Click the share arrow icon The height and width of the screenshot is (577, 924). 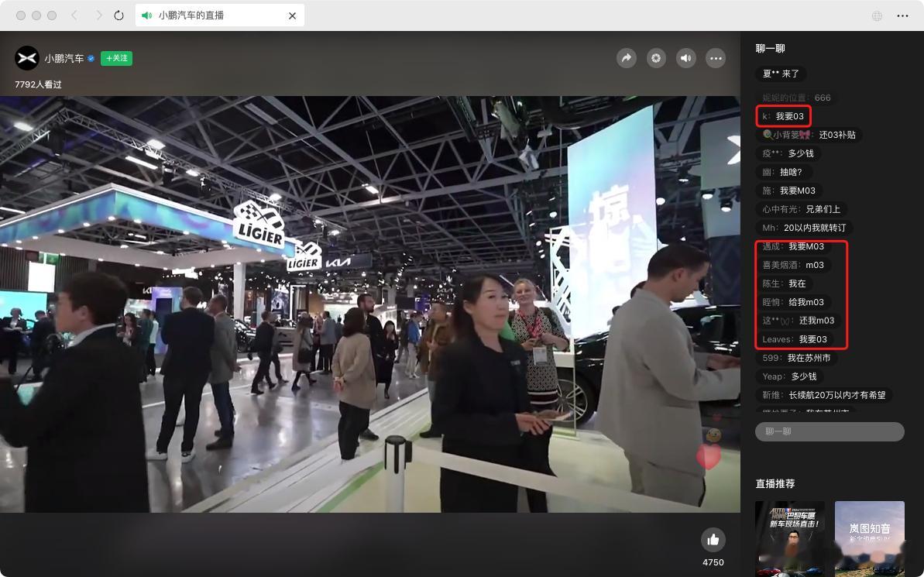pyautogui.click(x=627, y=58)
